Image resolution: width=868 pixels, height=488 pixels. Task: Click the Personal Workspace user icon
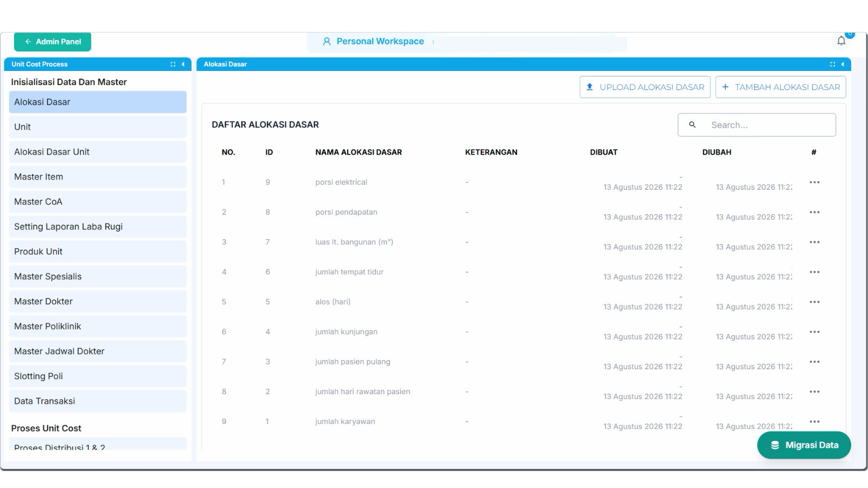coord(327,41)
